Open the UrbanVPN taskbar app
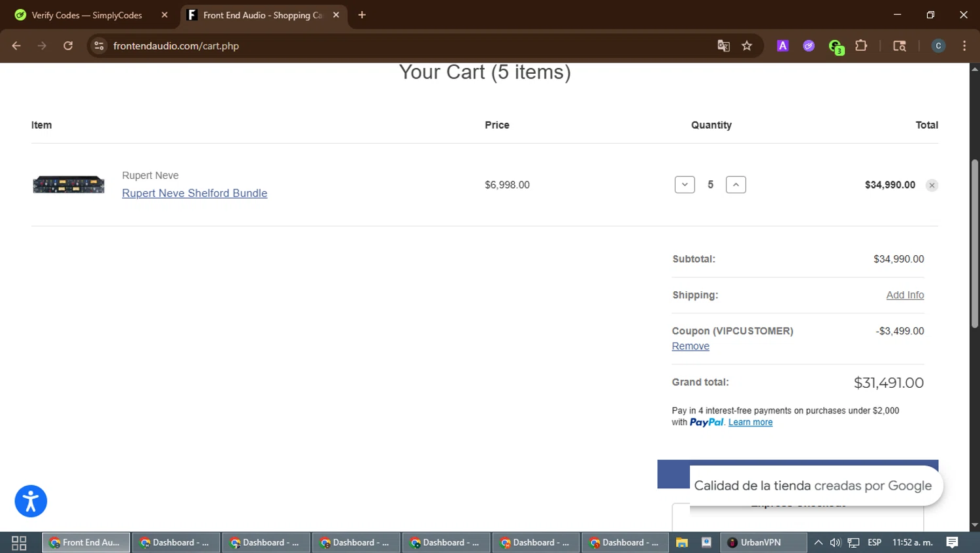 pyautogui.click(x=763, y=543)
